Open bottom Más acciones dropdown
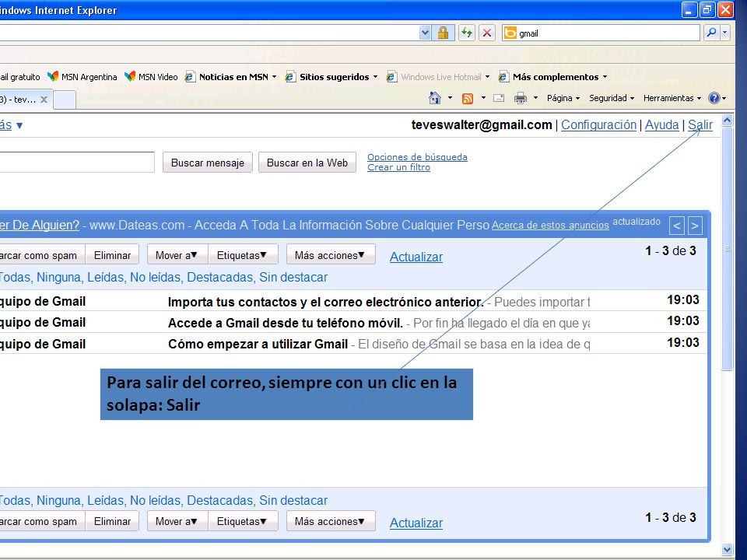 pos(331,521)
